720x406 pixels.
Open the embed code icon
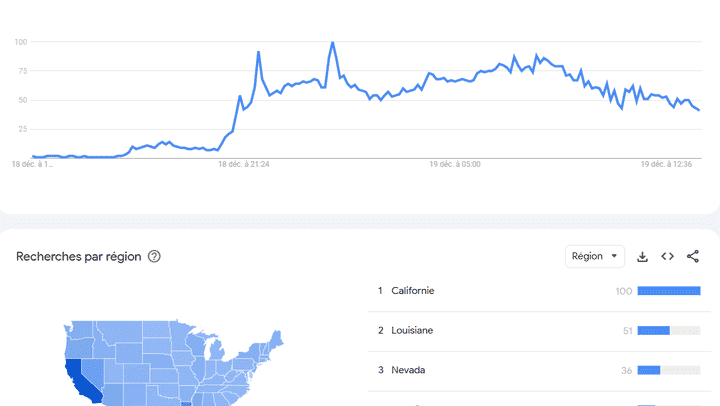(667, 257)
